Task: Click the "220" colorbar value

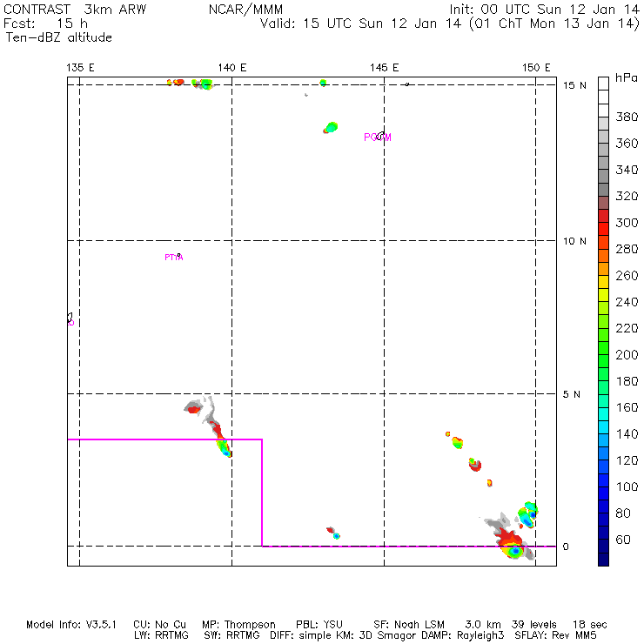Action: tap(627, 328)
